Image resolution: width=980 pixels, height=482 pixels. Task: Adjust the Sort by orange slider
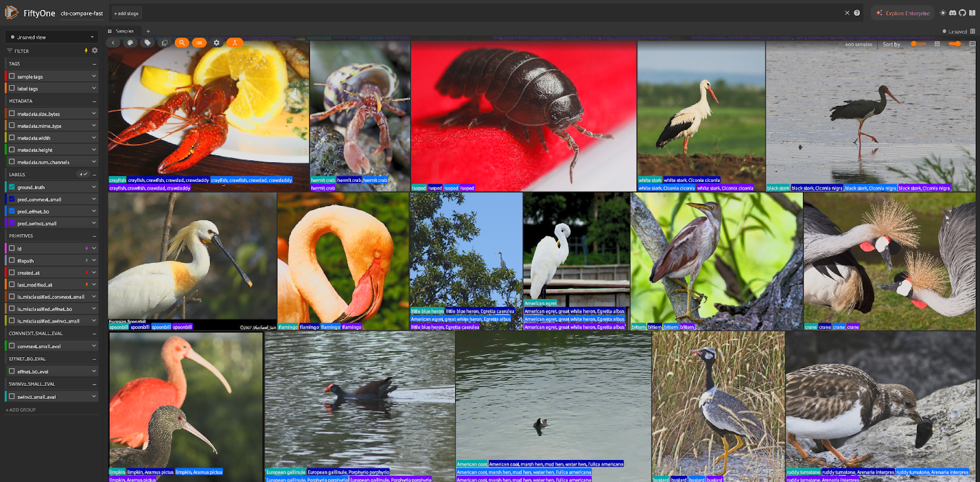[918, 44]
